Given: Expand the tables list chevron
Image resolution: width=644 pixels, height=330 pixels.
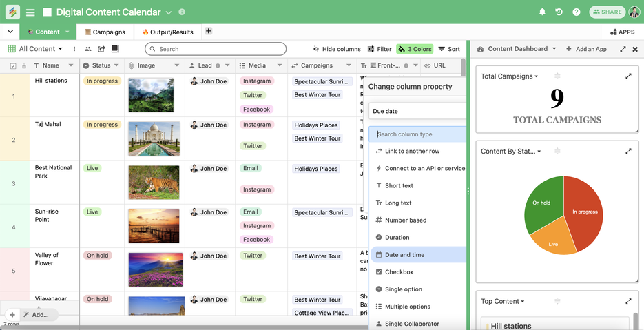Looking at the screenshot, I should point(10,32).
